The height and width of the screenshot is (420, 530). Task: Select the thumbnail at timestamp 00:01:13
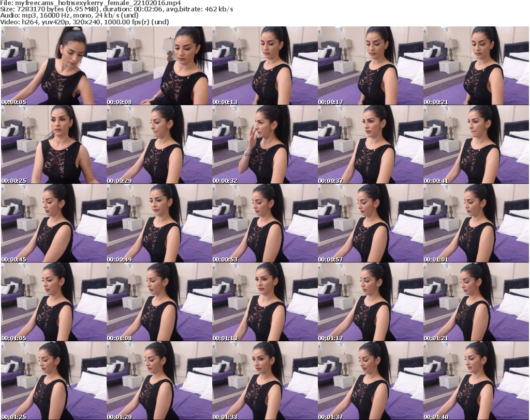tap(264, 302)
